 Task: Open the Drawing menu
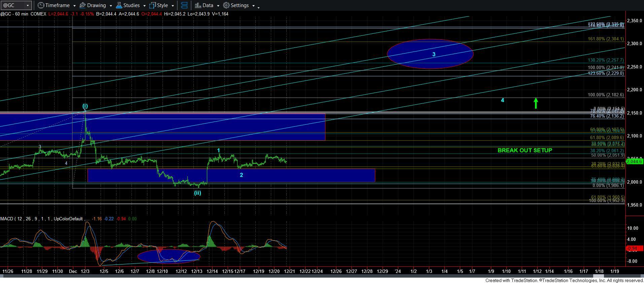point(96,5)
